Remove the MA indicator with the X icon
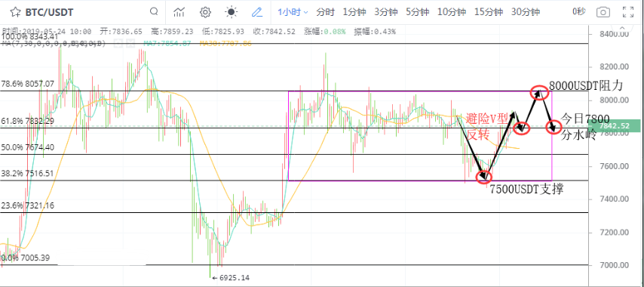The width and height of the screenshot is (644, 287). point(130,43)
